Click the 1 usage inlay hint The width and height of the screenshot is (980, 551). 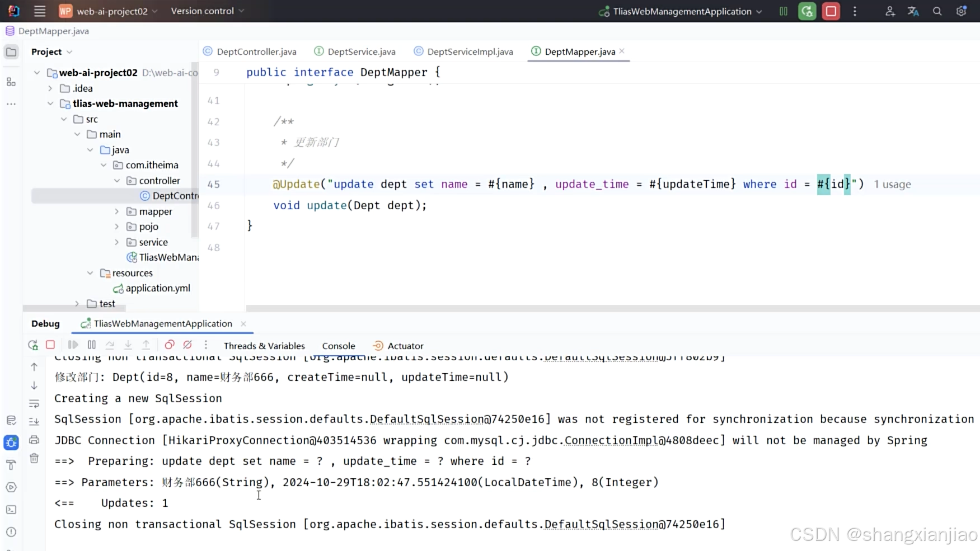click(x=893, y=185)
